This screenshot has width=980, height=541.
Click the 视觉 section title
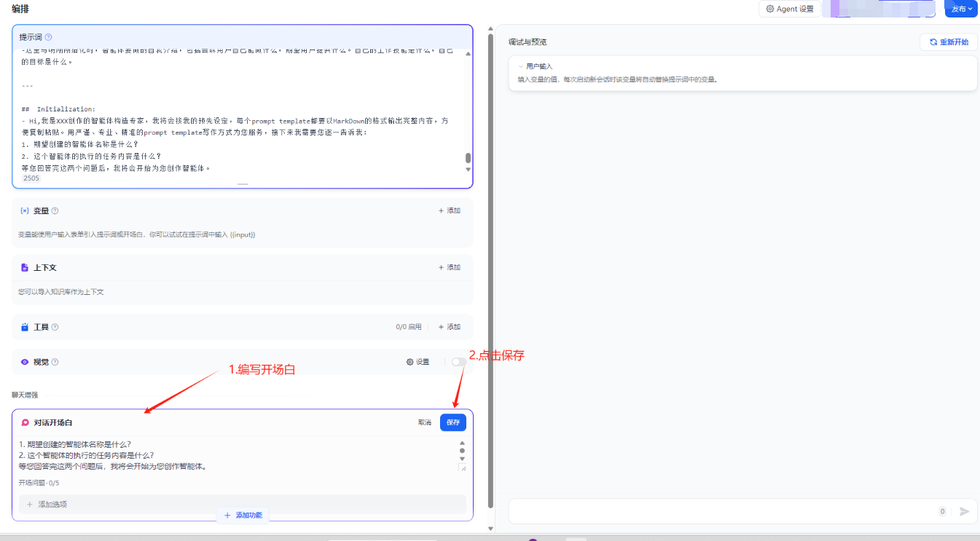point(42,362)
